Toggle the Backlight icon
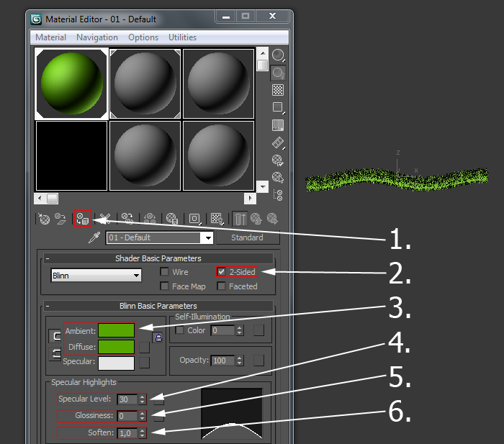The height and width of the screenshot is (444, 504). [278, 73]
